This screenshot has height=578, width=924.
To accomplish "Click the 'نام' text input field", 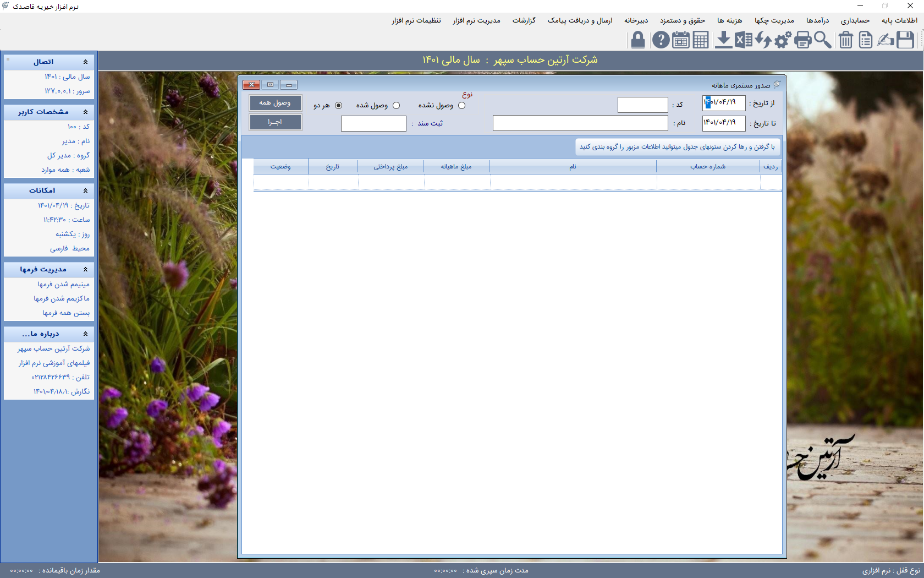I will (x=580, y=123).
